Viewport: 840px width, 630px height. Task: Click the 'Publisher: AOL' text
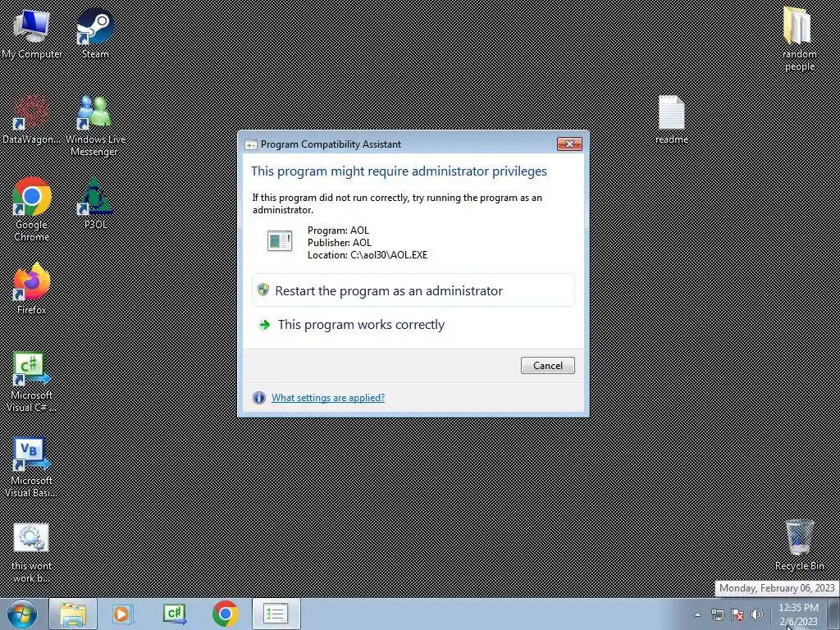[x=339, y=243]
